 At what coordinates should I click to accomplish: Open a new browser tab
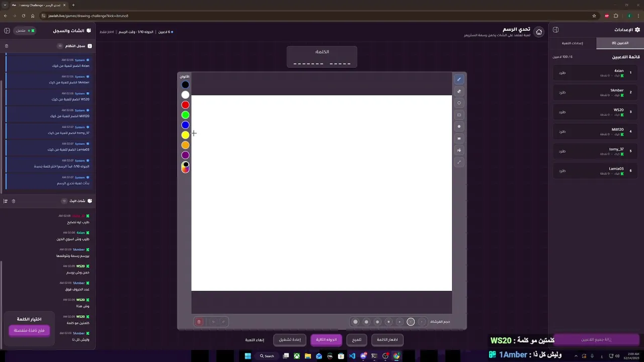point(73,5)
